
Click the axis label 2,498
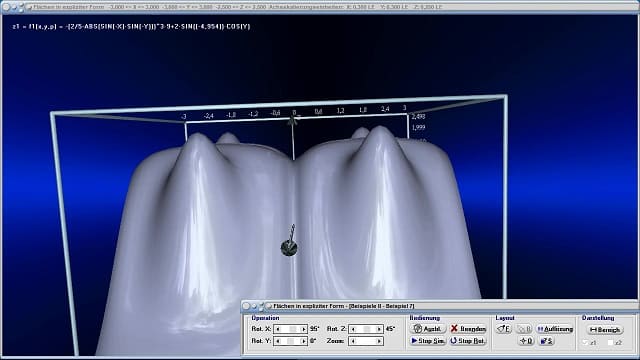(418, 116)
